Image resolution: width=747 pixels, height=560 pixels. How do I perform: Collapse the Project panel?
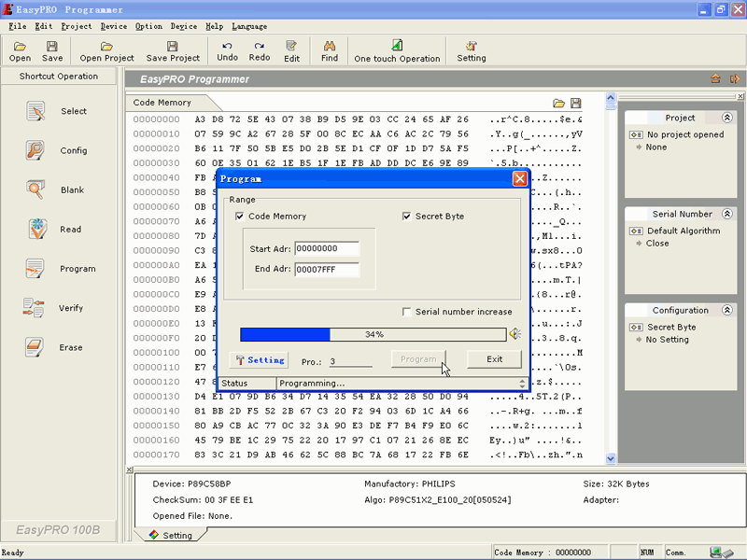click(x=727, y=119)
